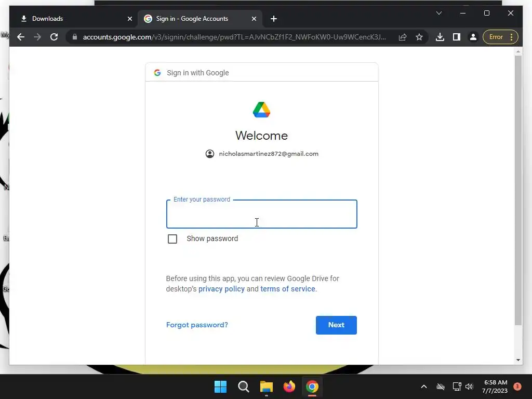Screen dimensions: 532x399
Task: Launch Firefox from the taskbar
Action: tap(289, 387)
